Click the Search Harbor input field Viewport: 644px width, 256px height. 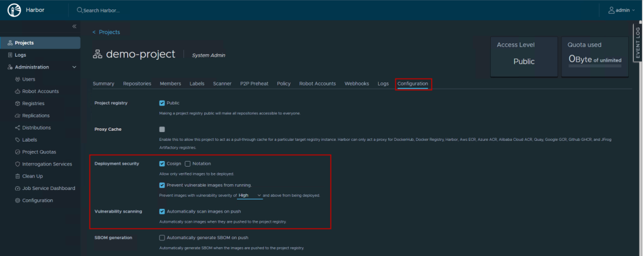tap(126, 11)
